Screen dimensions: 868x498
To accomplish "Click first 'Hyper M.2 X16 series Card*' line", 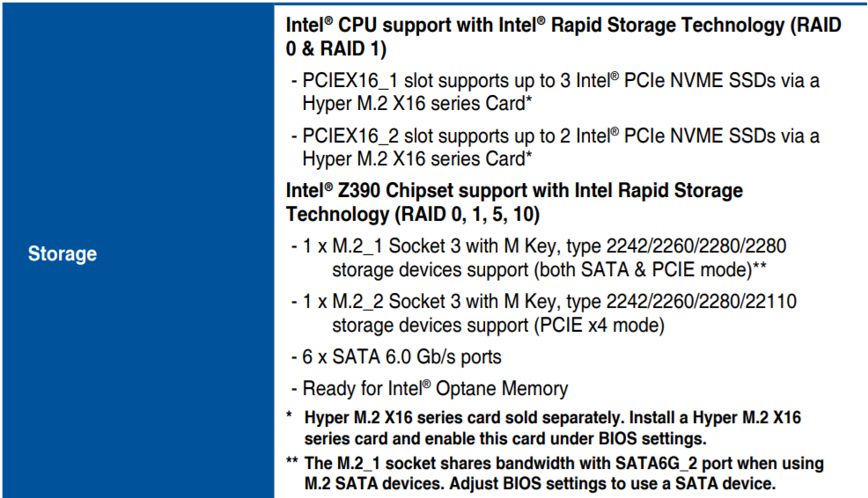I will pyautogui.click(x=417, y=104).
